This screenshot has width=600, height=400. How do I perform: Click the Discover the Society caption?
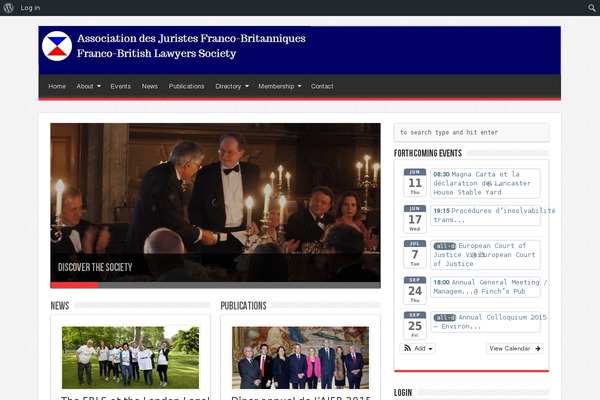pos(95,267)
